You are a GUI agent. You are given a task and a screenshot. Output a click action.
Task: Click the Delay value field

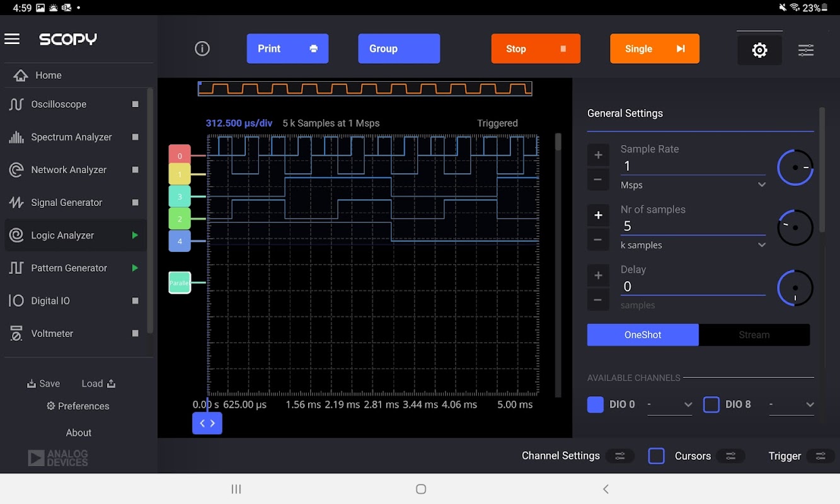(x=693, y=287)
